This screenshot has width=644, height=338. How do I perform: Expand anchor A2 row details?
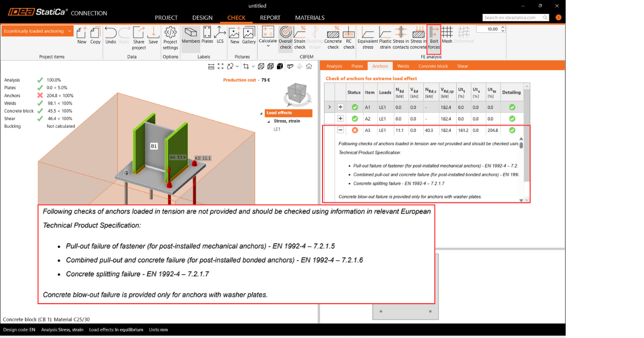[x=340, y=119]
